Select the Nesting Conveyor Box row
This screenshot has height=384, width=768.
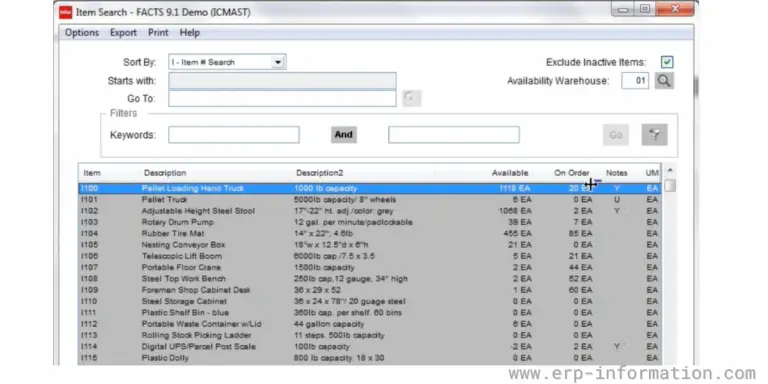pyautogui.click(x=370, y=245)
